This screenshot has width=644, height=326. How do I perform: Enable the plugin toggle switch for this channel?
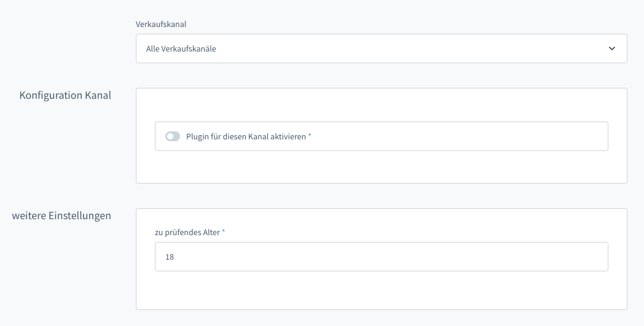pos(173,136)
